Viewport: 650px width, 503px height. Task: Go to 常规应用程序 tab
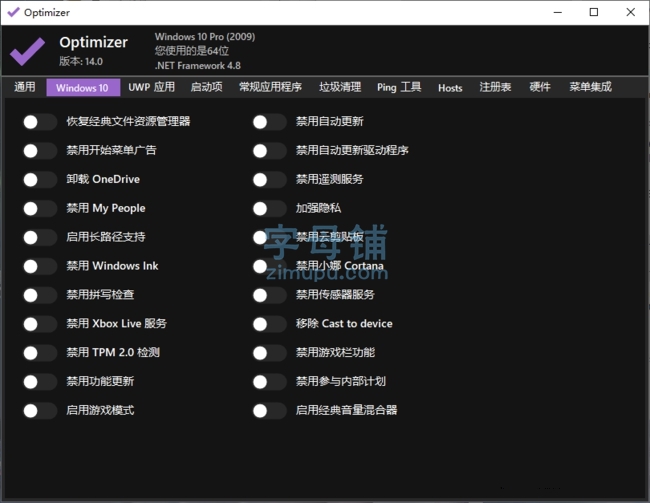270,87
